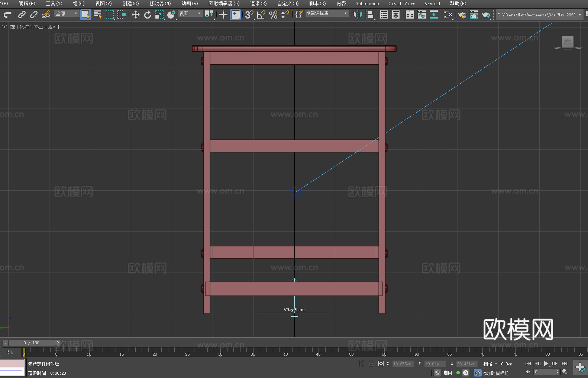The height and width of the screenshot is (378, 588).
Task: Click viewport [标准] shading label
Action: coord(25,27)
